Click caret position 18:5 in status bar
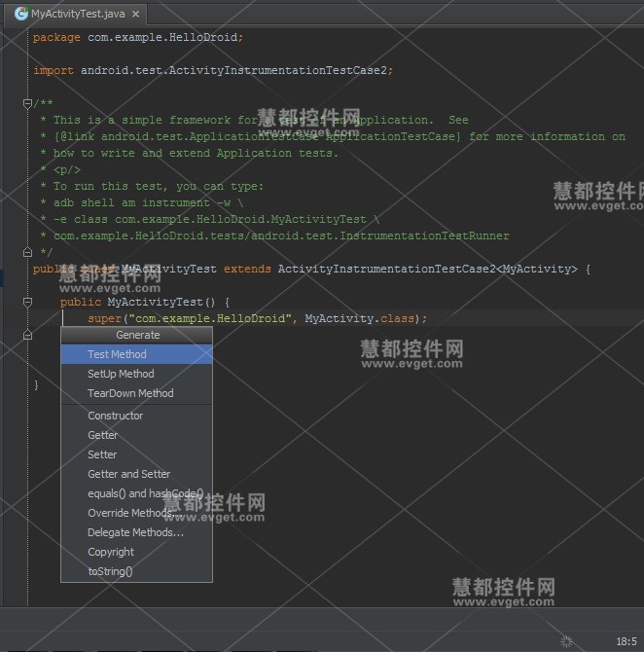 (626, 641)
